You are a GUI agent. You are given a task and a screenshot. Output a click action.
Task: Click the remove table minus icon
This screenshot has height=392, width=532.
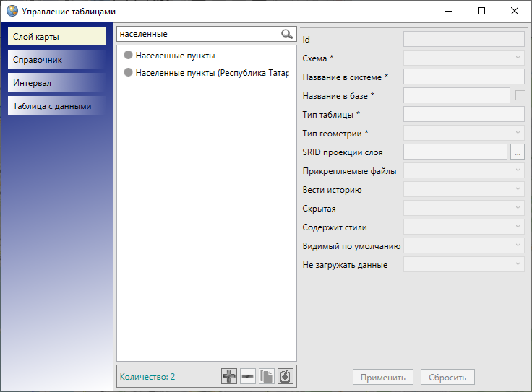point(248,376)
